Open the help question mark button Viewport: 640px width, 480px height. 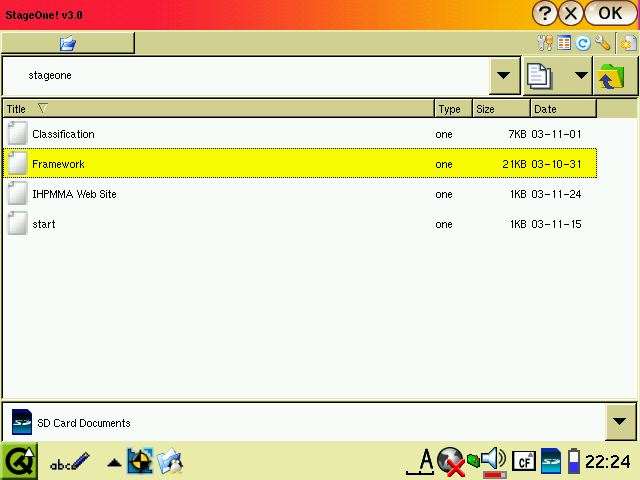[x=544, y=13]
